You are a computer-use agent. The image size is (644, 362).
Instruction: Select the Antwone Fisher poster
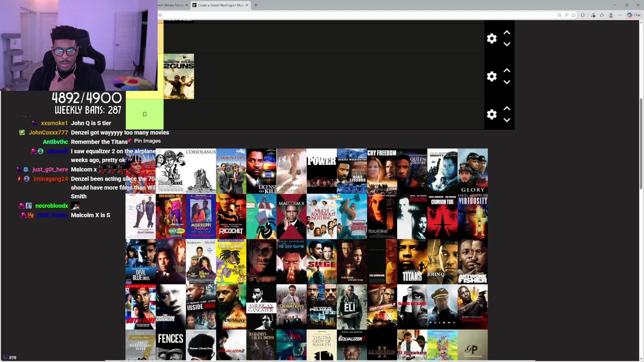click(x=472, y=261)
